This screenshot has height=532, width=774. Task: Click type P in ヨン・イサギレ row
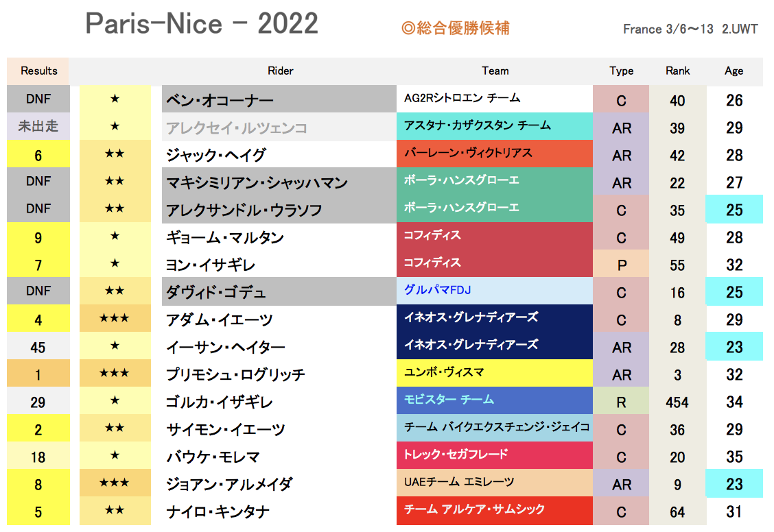tap(621, 264)
